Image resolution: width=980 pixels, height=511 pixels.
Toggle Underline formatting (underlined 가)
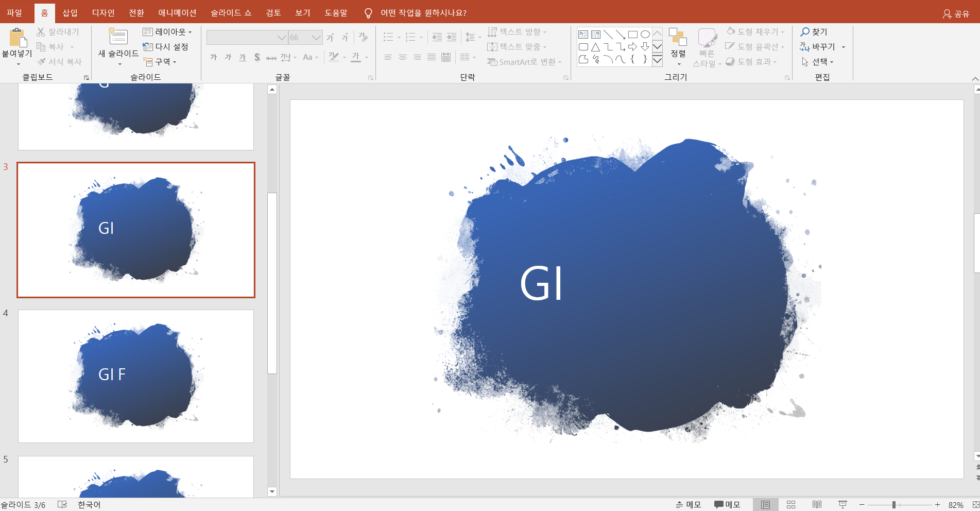[x=243, y=57]
